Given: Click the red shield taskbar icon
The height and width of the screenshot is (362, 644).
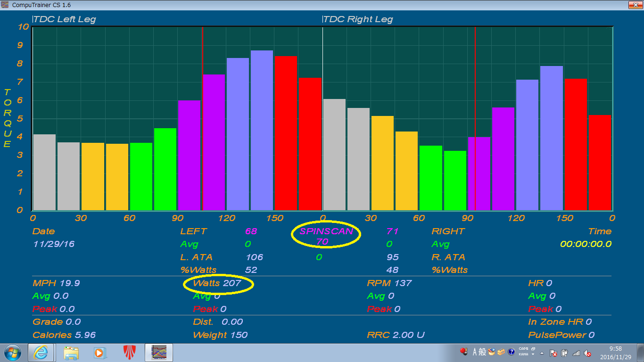Looking at the screenshot, I should (x=130, y=353).
